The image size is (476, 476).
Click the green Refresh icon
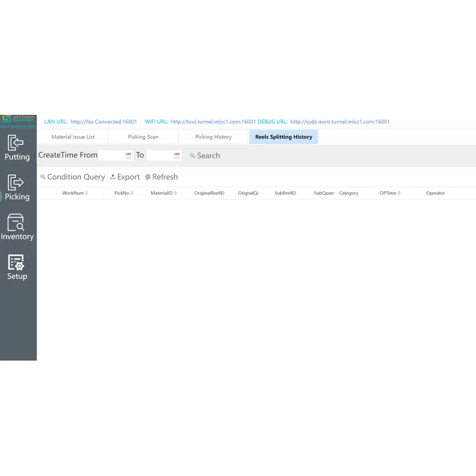(147, 177)
